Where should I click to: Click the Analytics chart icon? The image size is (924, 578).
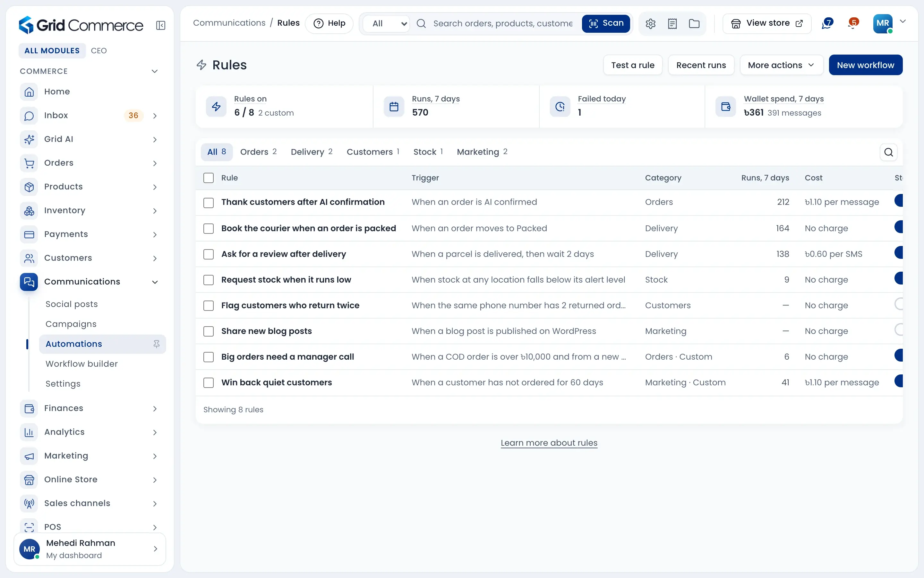(29, 432)
